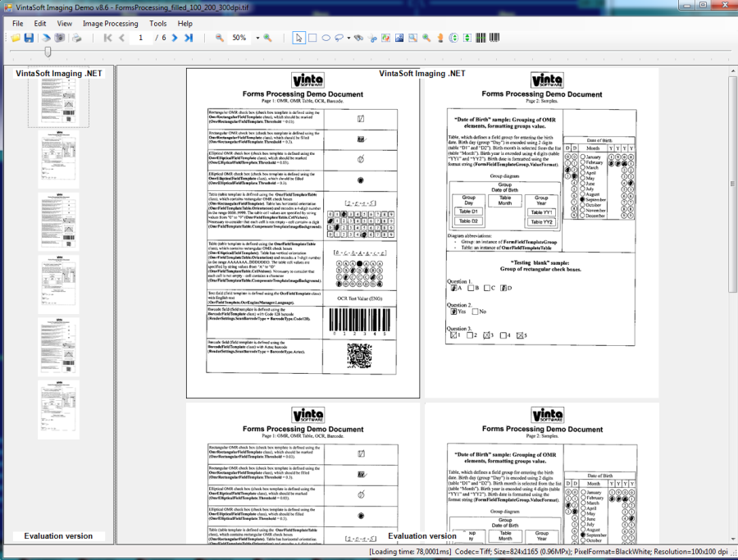This screenshot has width=738, height=560.
Task: Select the third page thumbnail
Action: 58,221
